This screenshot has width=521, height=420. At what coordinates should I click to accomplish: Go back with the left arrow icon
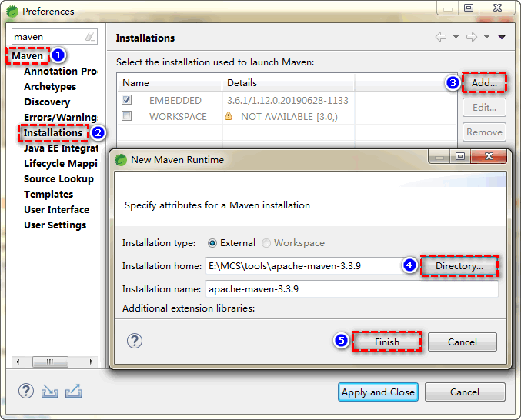(x=441, y=37)
